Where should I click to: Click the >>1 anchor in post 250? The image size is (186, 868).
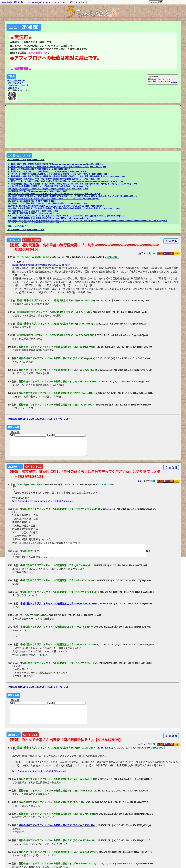[x=15, y=512]
